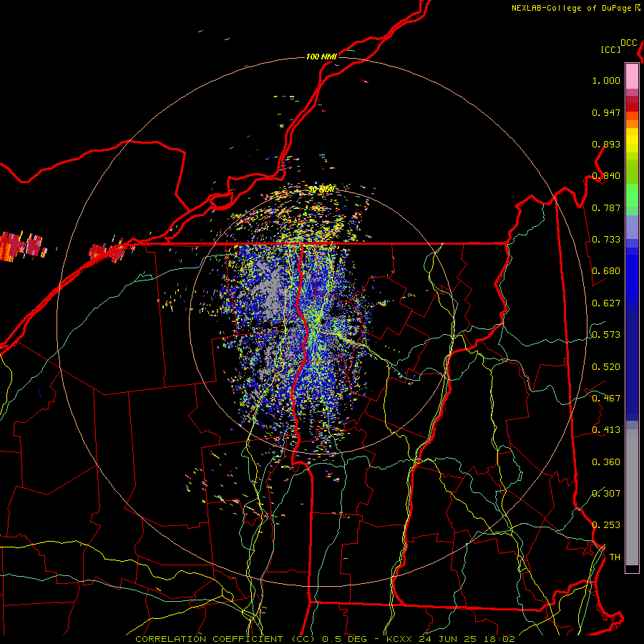Select the 0.467 legend value

tap(606, 399)
